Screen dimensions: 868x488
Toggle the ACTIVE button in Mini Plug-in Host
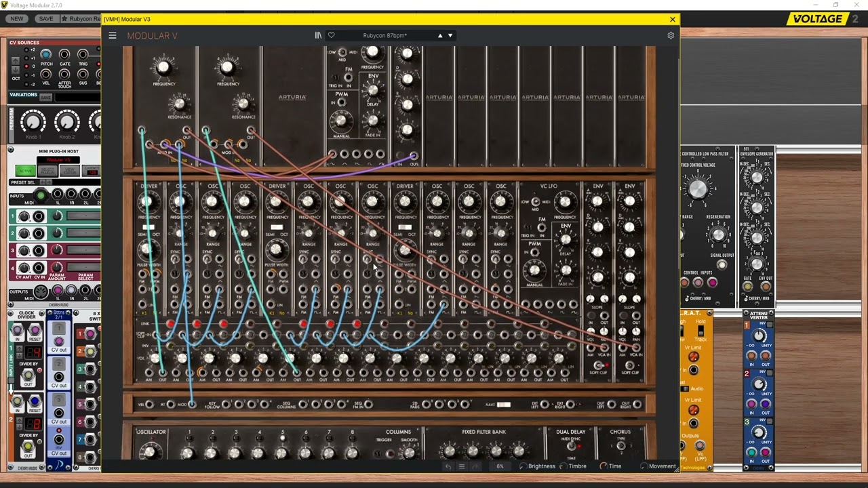point(26,171)
